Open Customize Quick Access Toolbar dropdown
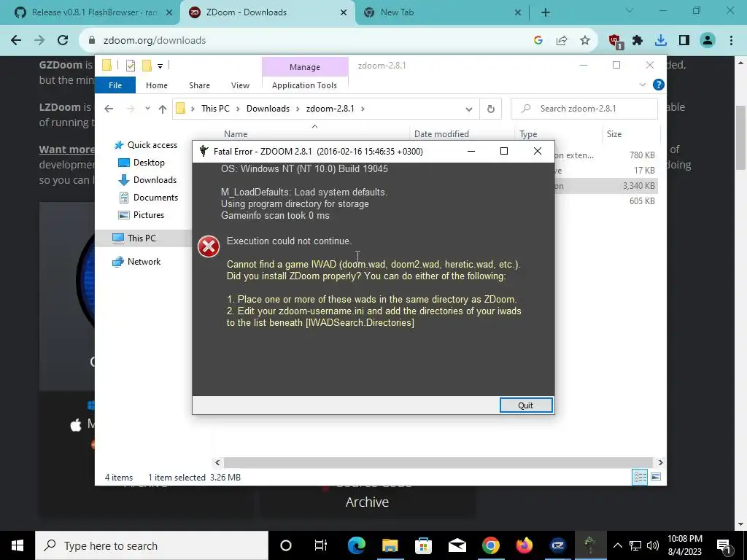747x560 pixels. (160, 66)
